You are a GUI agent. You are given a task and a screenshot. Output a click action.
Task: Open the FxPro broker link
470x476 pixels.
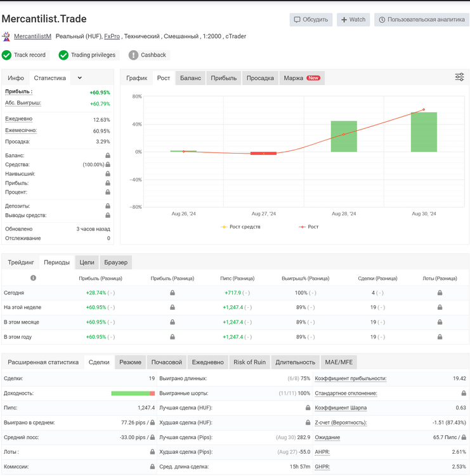[x=112, y=36]
